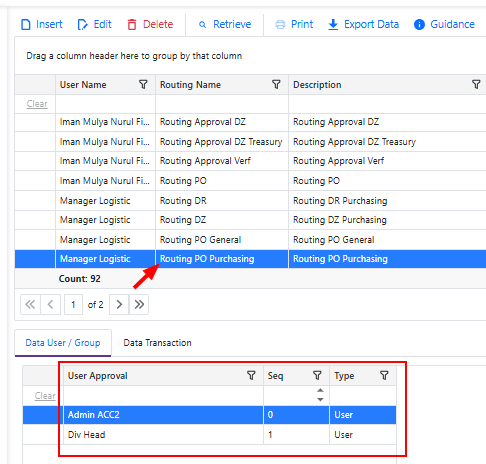Sort by Seq column header
The image size is (486, 464).
click(275, 376)
